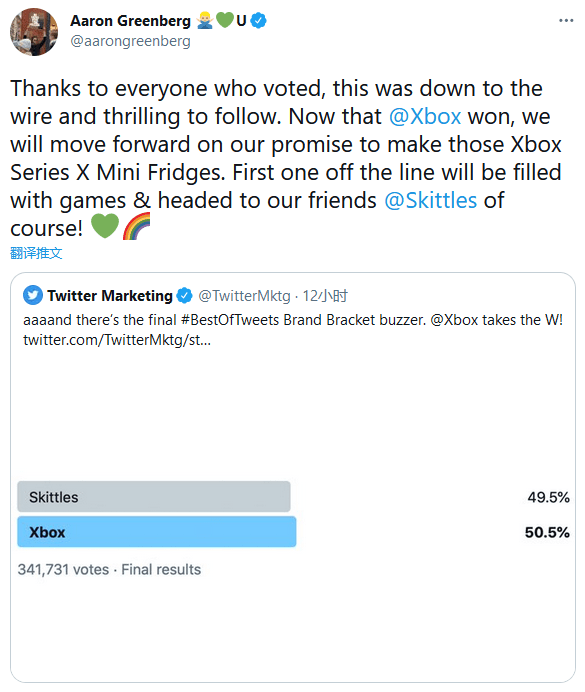Click the 翻译推文 translate tweet link
Screen dimensions: 585x692
(36, 253)
